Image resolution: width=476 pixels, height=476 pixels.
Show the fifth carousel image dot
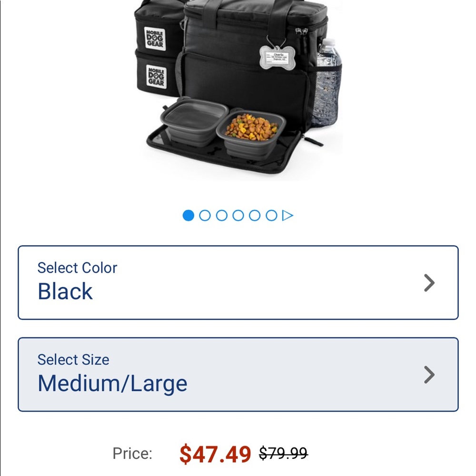255,216
